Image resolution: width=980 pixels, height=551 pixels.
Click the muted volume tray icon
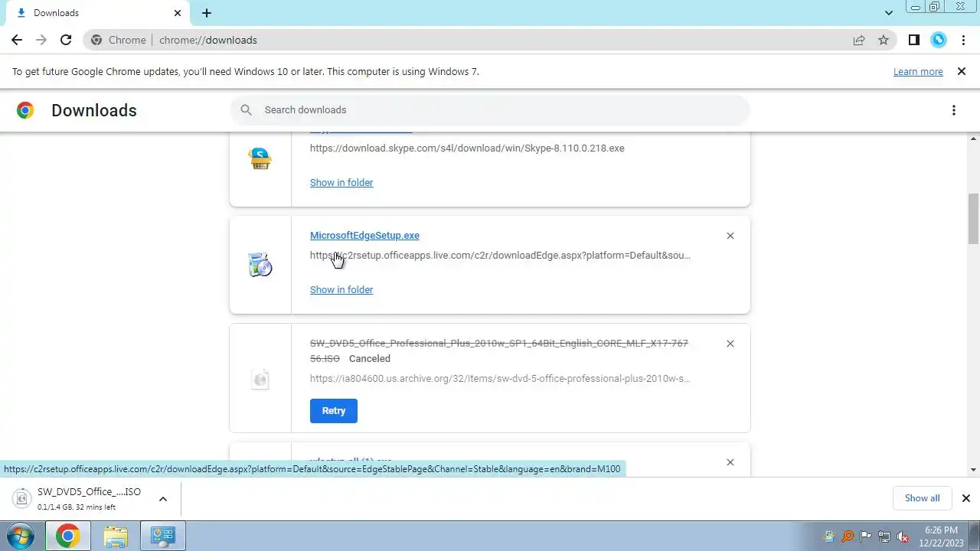pos(903,536)
